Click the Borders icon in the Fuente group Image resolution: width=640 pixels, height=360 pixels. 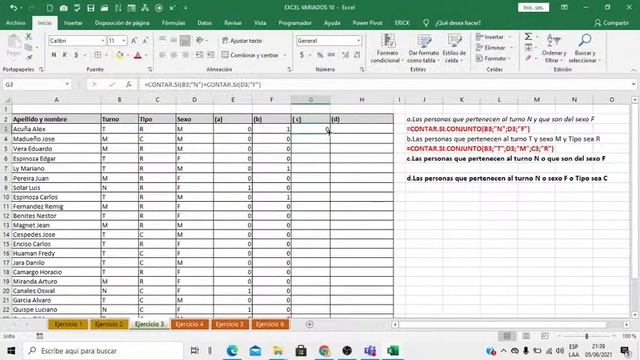tap(98, 55)
